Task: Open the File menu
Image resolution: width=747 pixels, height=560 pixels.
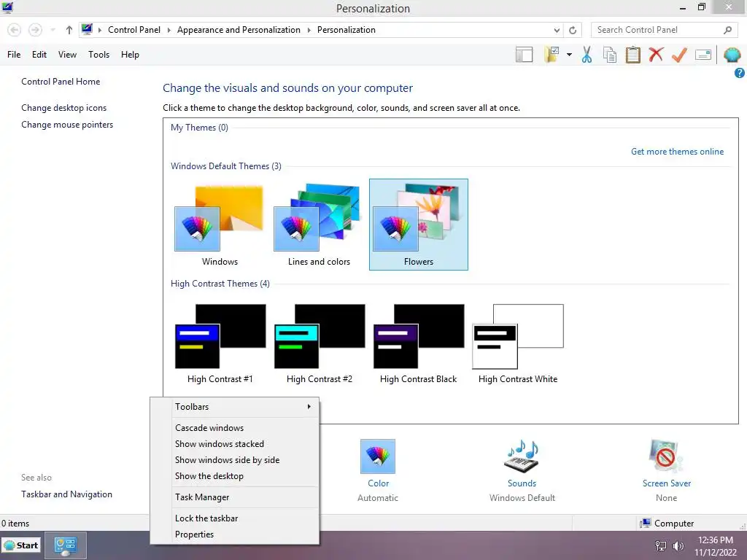Action: 14,55
